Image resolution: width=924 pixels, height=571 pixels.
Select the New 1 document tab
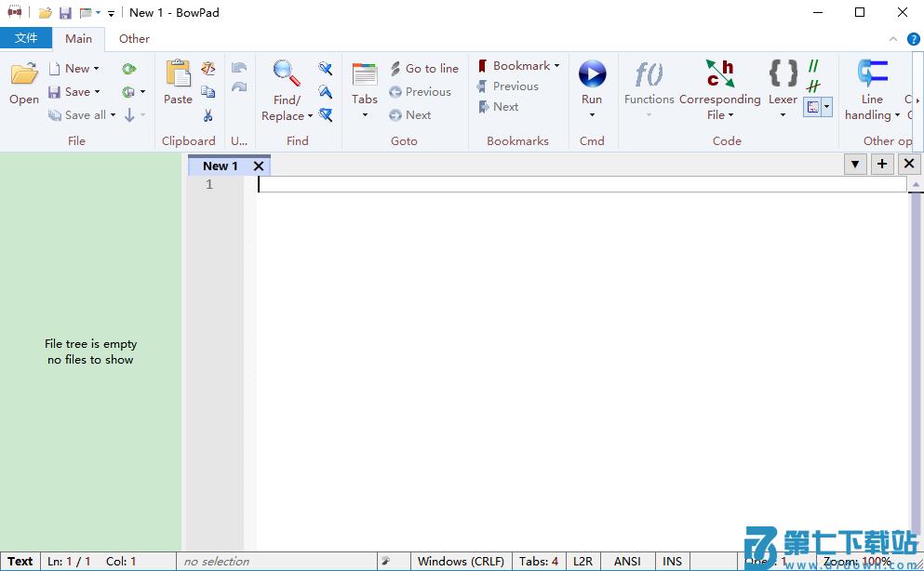[x=221, y=166]
